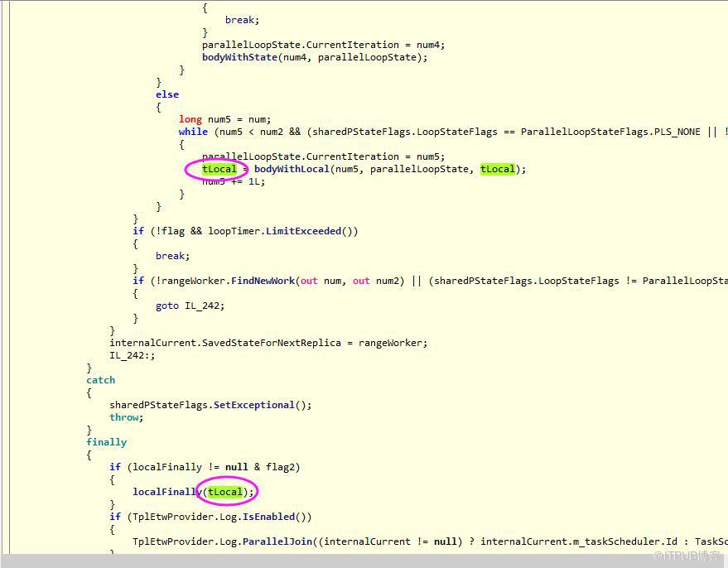Image resolution: width=728 pixels, height=568 pixels.
Task: Click the "else" keyword
Action: [167, 94]
